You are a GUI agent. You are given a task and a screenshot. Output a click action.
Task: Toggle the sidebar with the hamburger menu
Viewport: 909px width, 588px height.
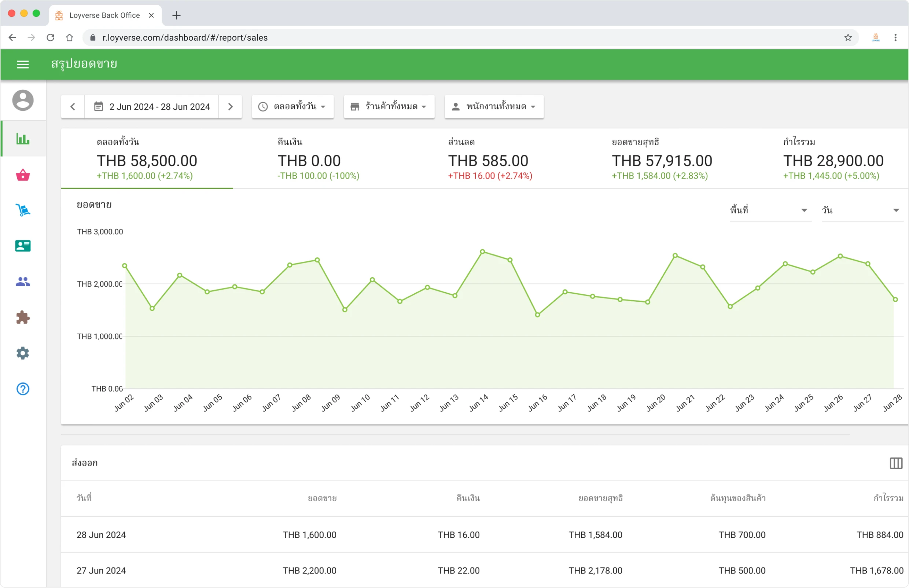click(x=23, y=64)
